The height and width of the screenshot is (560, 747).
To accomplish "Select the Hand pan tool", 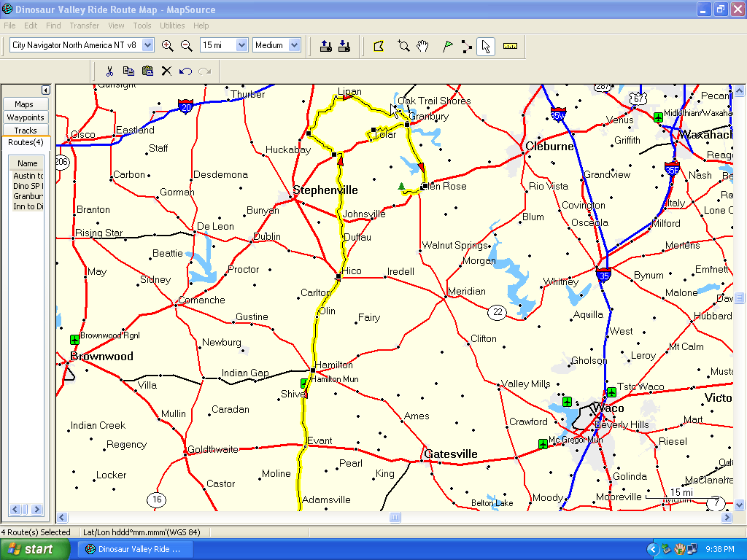I will (x=423, y=46).
